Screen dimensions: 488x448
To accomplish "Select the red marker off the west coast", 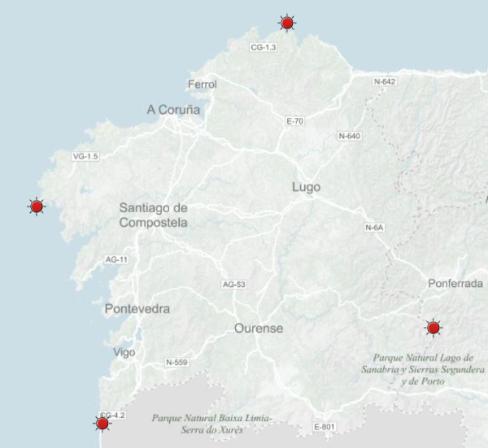I will point(37,207).
